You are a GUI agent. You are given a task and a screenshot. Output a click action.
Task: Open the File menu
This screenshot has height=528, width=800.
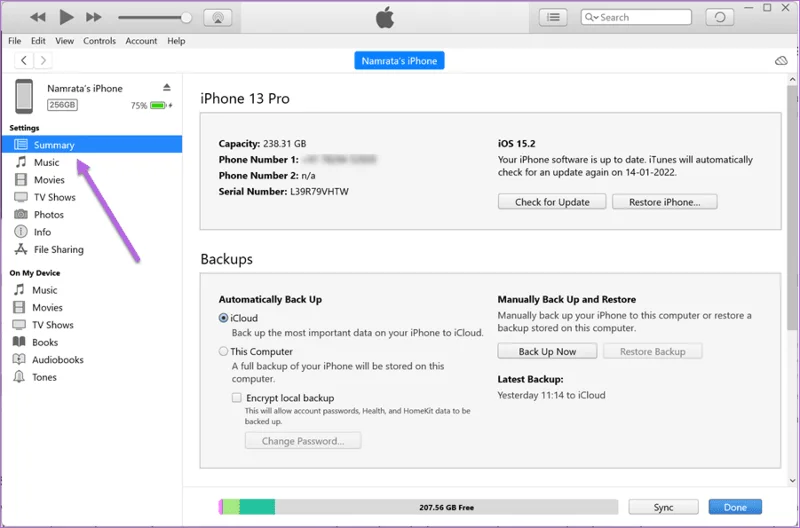tap(15, 41)
